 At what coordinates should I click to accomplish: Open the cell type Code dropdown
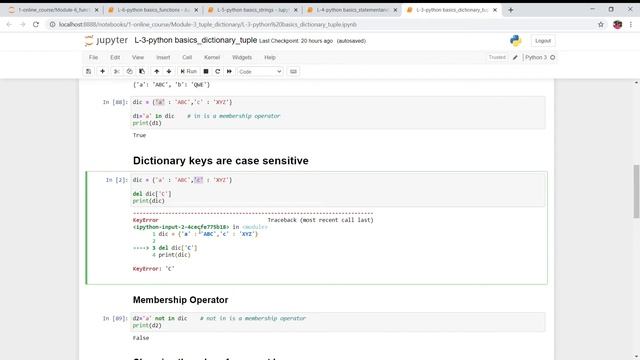click(260, 71)
